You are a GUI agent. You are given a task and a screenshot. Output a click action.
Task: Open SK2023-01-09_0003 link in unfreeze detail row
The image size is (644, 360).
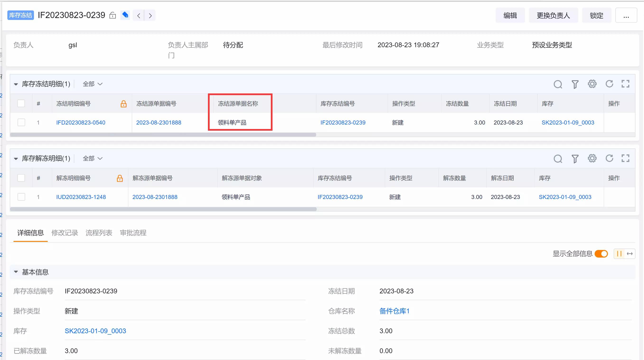pyautogui.click(x=565, y=197)
